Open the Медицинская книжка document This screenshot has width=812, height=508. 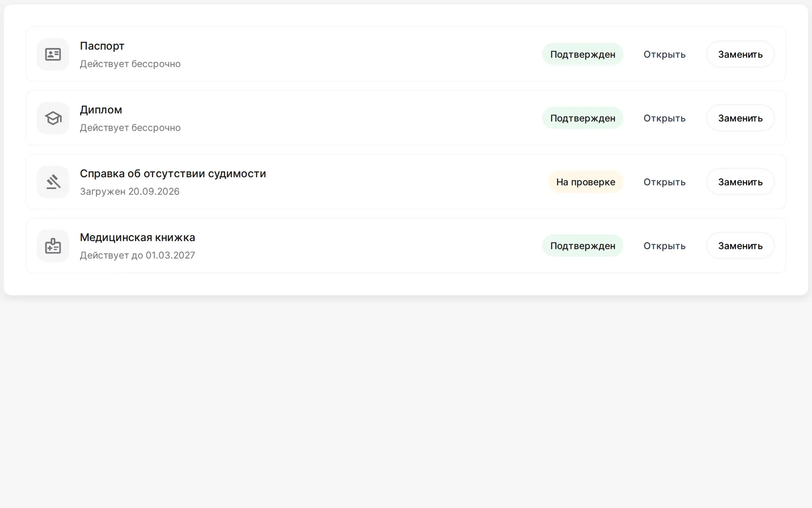[664, 246]
